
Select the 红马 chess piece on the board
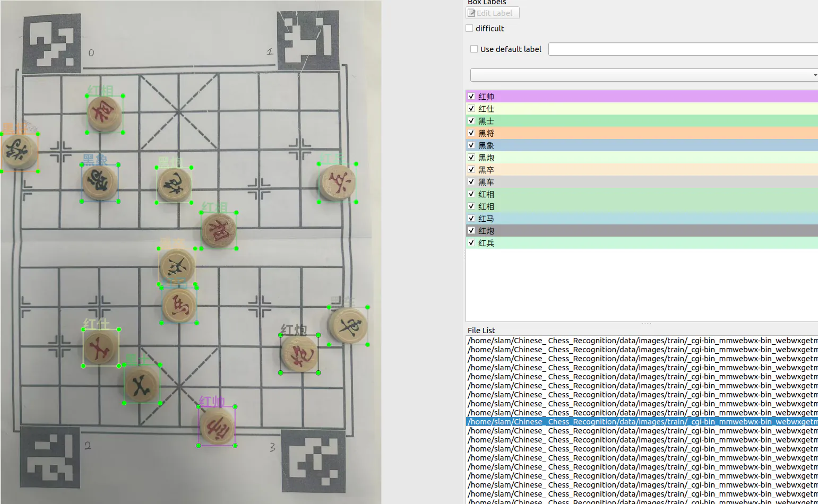click(x=179, y=306)
